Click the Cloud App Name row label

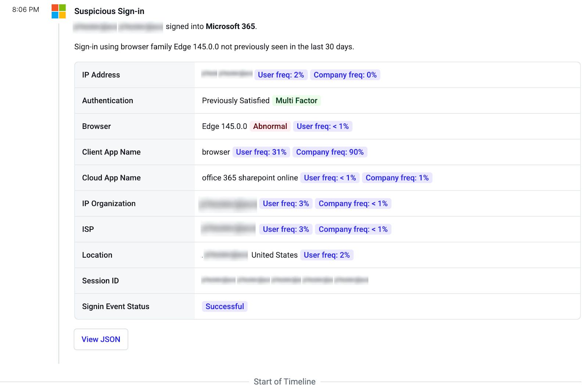point(111,178)
